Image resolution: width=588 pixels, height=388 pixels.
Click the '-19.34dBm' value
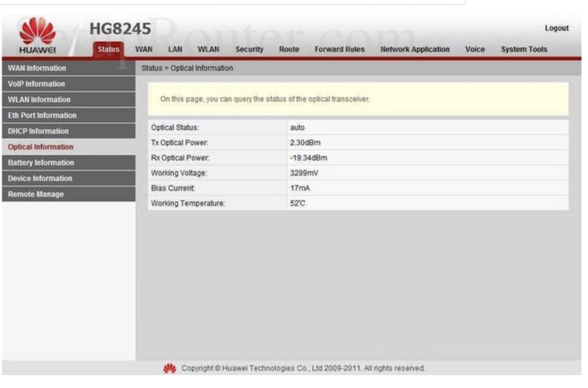[309, 158]
